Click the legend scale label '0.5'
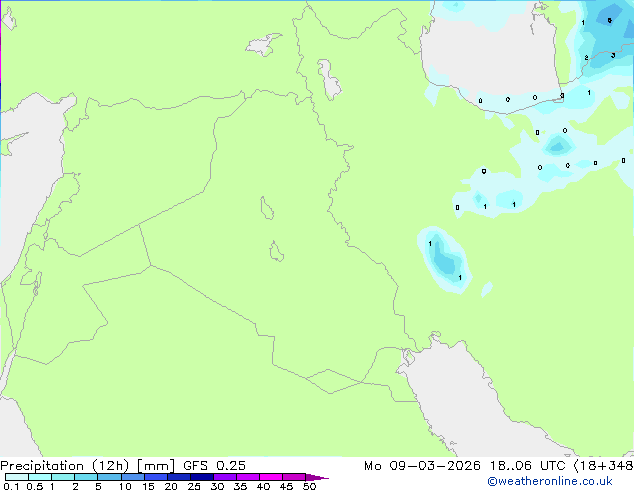Viewport: 634px width, 490px height. [x=35, y=486]
